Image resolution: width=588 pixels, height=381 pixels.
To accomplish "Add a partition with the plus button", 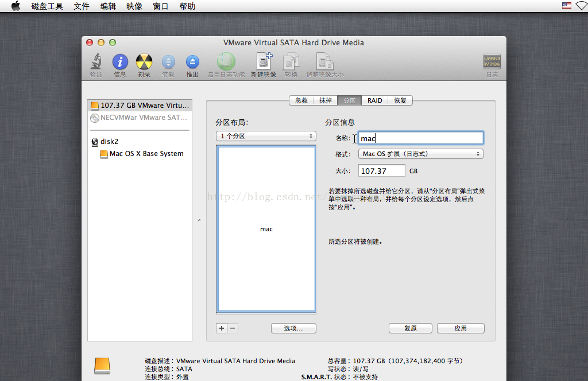I will point(222,328).
